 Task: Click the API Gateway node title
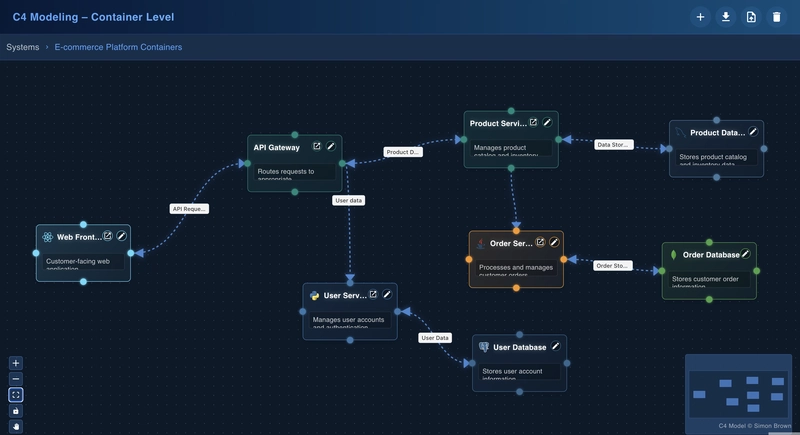tap(277, 147)
